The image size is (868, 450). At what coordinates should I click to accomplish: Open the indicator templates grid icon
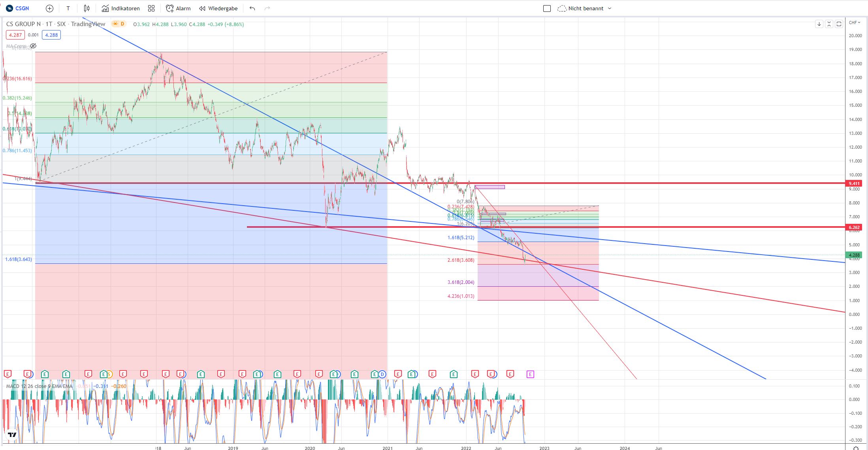point(151,8)
